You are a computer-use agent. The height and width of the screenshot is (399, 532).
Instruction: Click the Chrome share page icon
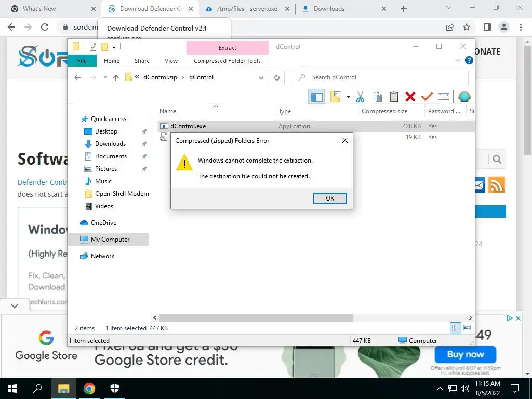450,27
